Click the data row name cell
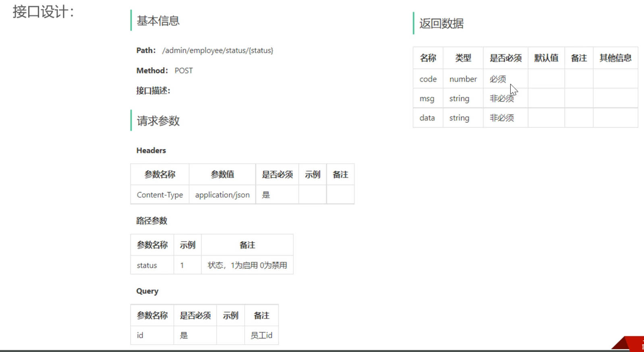 tap(428, 118)
